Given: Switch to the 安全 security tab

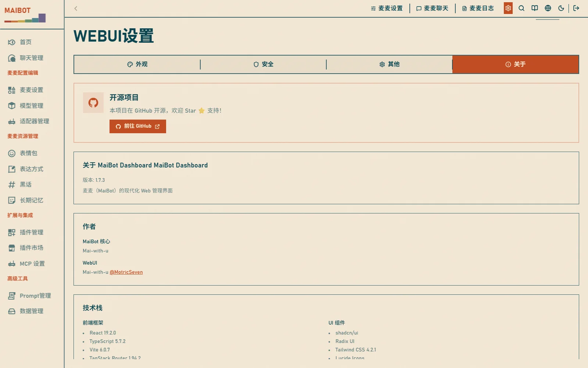Looking at the screenshot, I should 263,64.
